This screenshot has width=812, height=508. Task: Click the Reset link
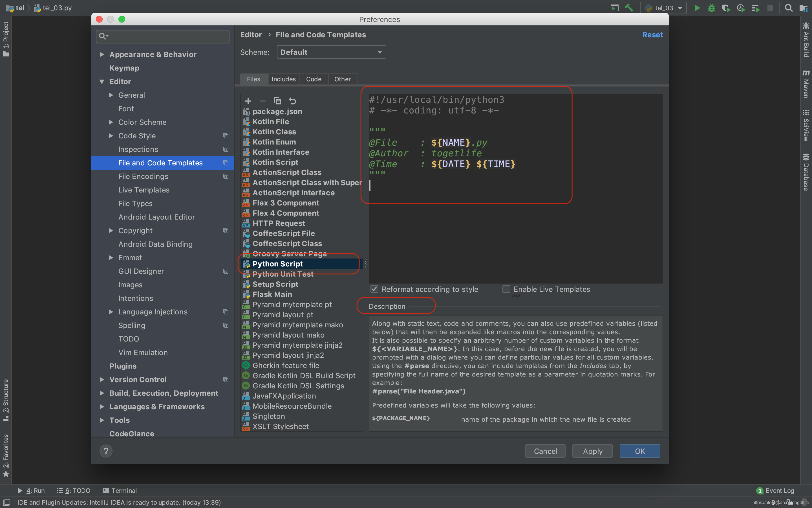[652, 35]
